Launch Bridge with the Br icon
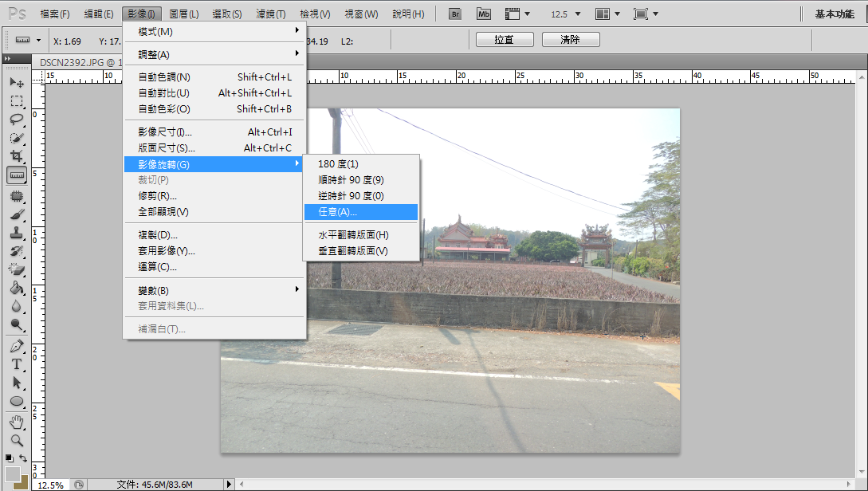 (x=455, y=14)
